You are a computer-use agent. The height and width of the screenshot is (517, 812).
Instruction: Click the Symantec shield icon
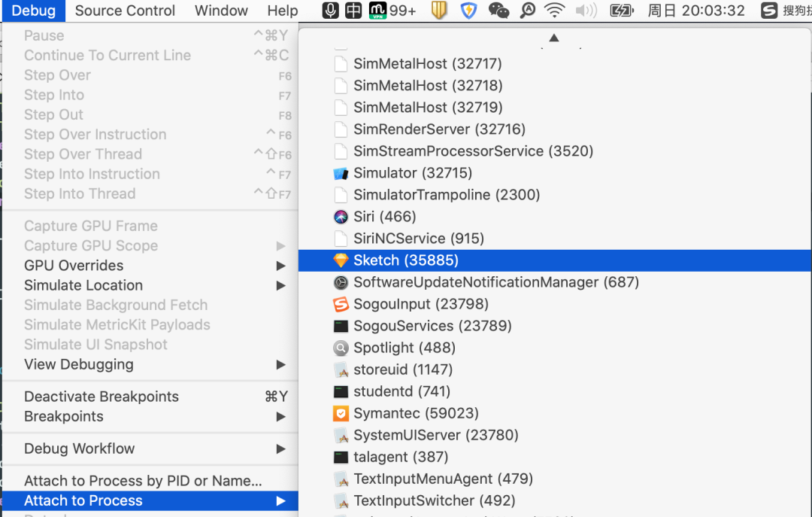341,413
